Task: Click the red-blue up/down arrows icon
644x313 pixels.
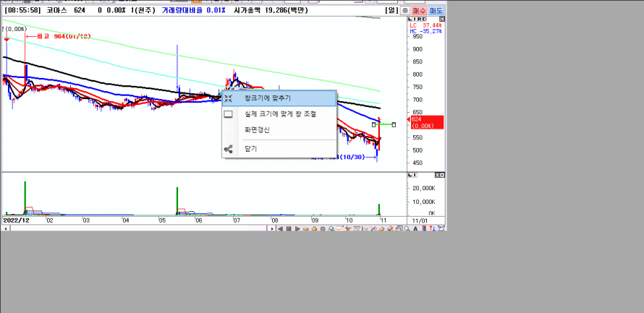Action: pyautogui.click(x=433, y=229)
